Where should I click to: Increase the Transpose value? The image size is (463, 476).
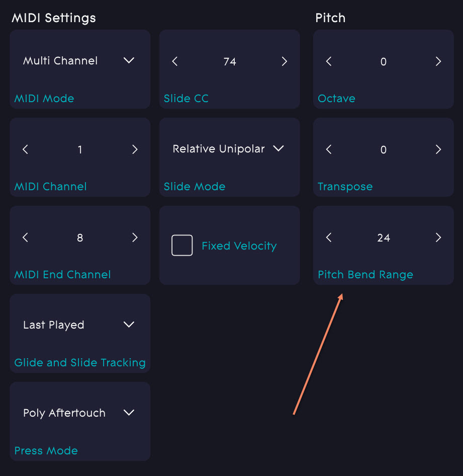438,149
